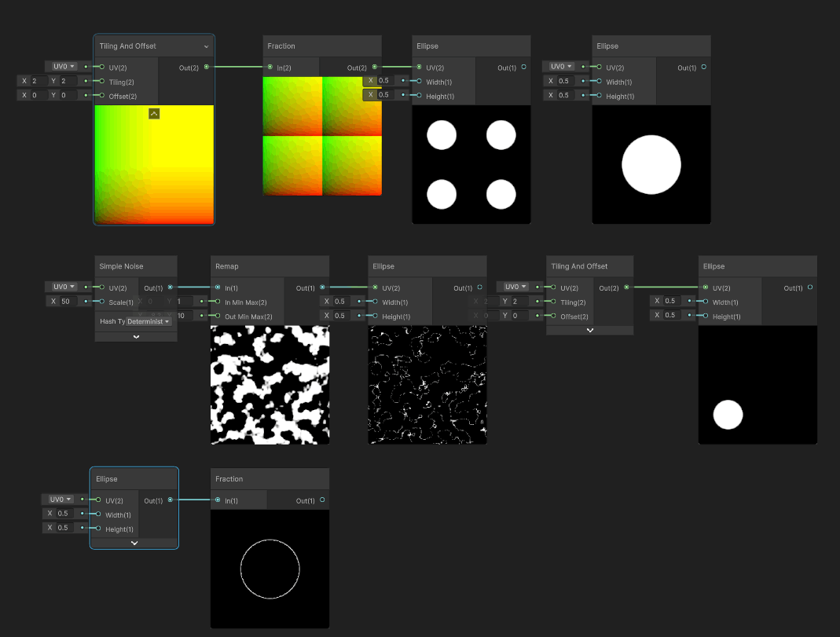This screenshot has width=840, height=637.
Task: Click UV(2) port of small-circle Ellipse node
Action: [706, 287]
